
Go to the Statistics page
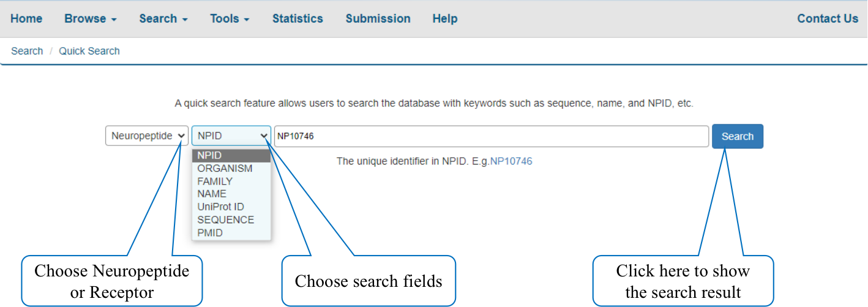click(x=297, y=18)
